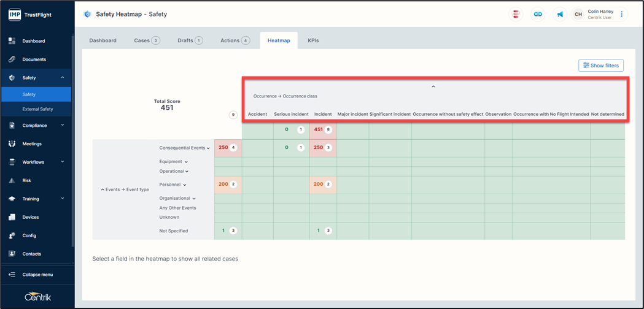Click Collapse menu at sidebar bottom
Screen dimensions: 644x309
click(x=37, y=275)
